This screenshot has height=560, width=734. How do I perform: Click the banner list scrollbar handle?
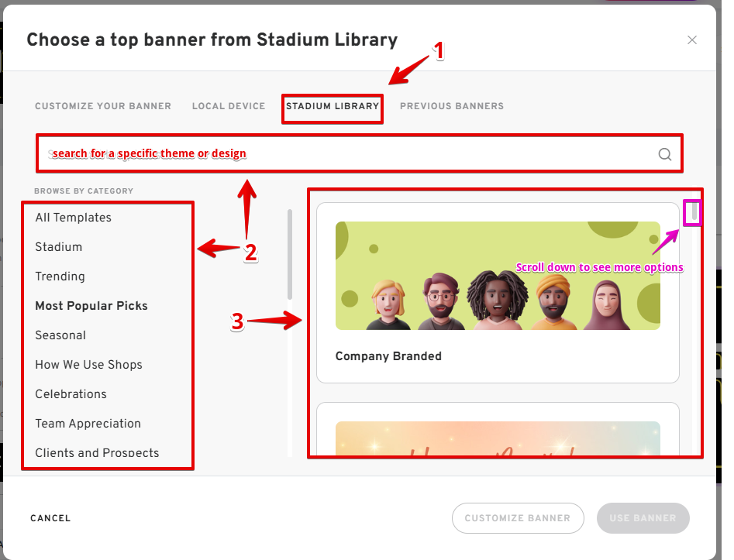694,212
